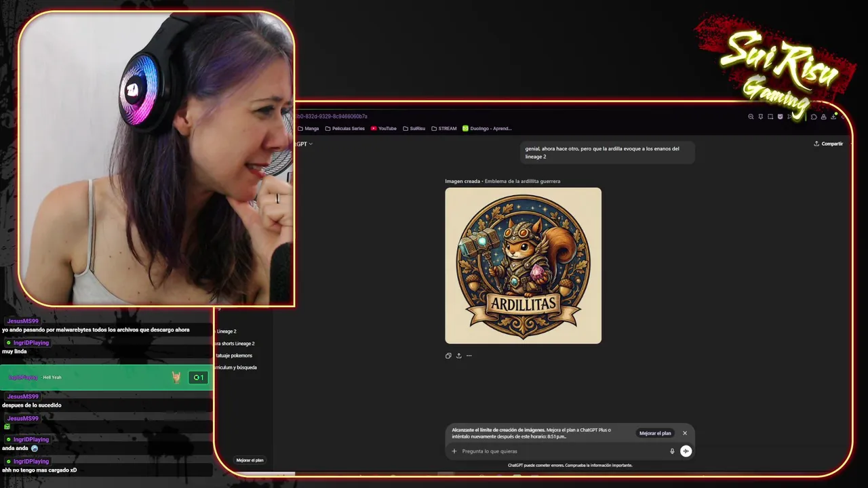Click the ahh no tengo mas cargado message
This screenshot has height=488, width=868.
coord(39,470)
